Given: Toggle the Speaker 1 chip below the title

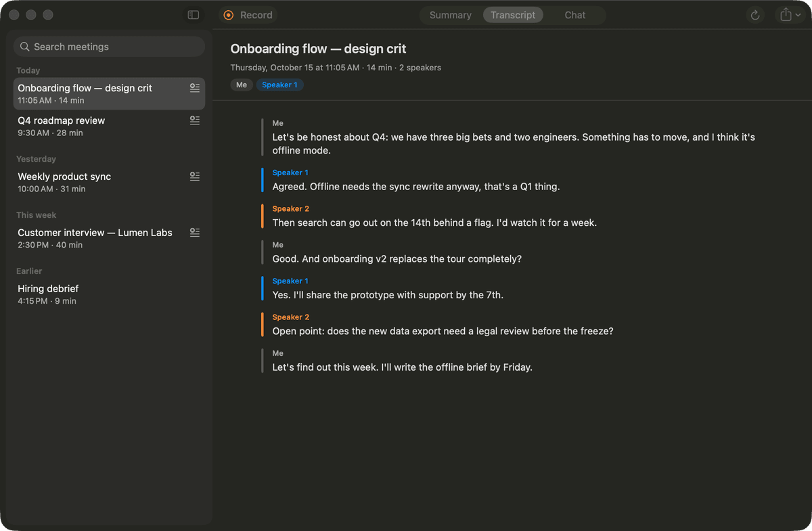Looking at the screenshot, I should coord(279,85).
